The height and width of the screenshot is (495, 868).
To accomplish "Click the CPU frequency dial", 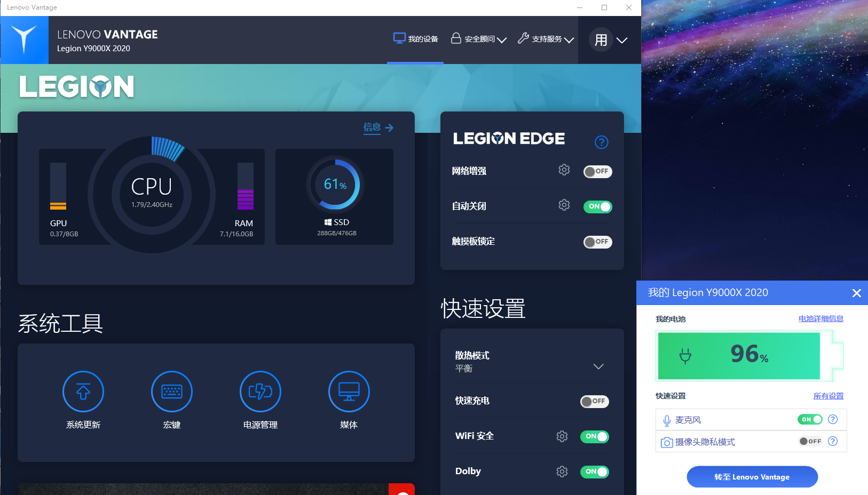I will pyautogui.click(x=152, y=194).
